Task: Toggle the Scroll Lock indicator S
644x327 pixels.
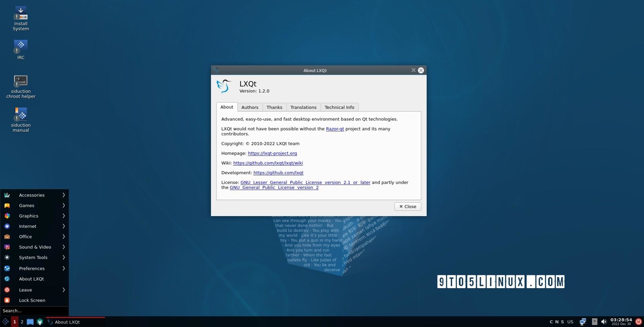Action: [x=562, y=322]
